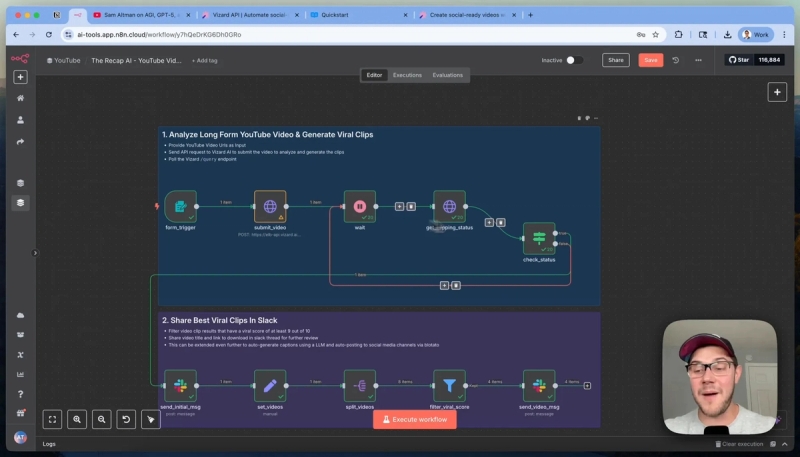Click the browser back arrow
Image resolution: width=800 pixels, height=457 pixels.
point(16,35)
